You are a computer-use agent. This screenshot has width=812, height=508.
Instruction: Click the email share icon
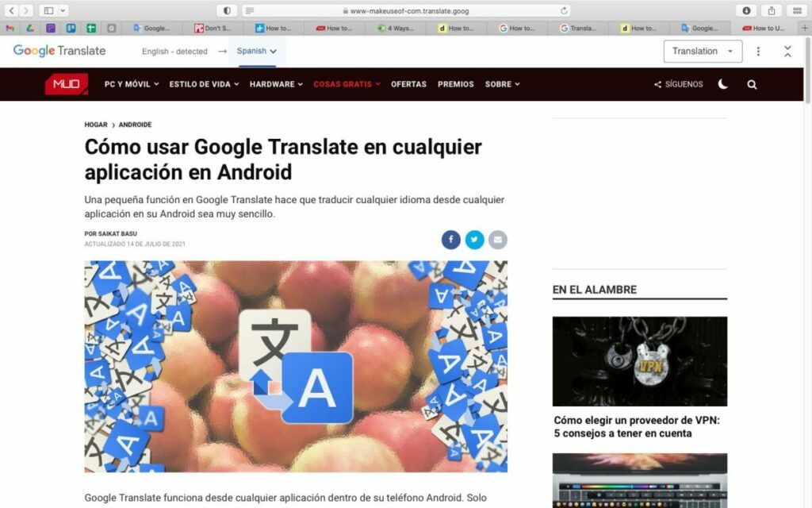coord(498,240)
